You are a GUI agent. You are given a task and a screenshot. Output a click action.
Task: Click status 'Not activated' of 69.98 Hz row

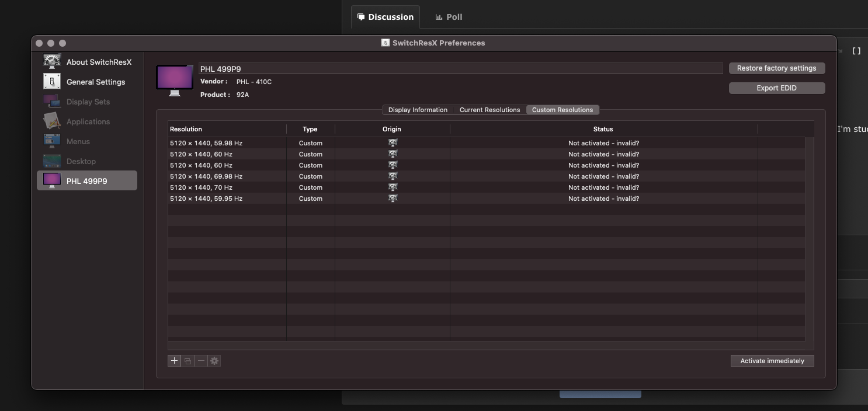604,176
